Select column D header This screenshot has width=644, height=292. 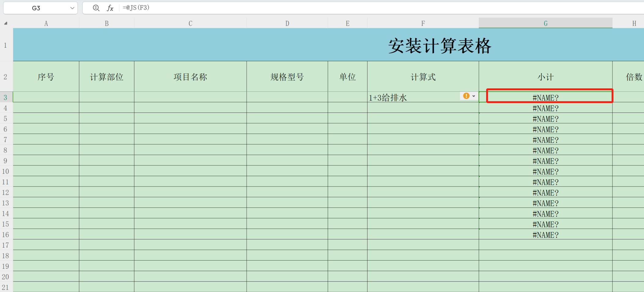point(287,23)
